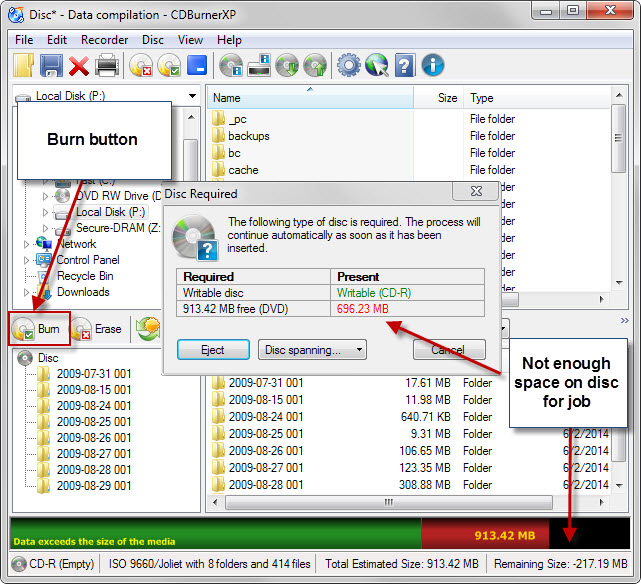641x584 pixels.
Task: Select the 'cache' folder in the file list
Action: [243, 170]
